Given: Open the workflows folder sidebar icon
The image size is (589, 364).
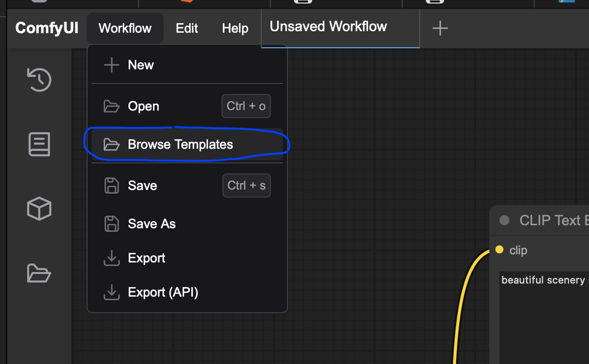Looking at the screenshot, I should click(x=39, y=273).
